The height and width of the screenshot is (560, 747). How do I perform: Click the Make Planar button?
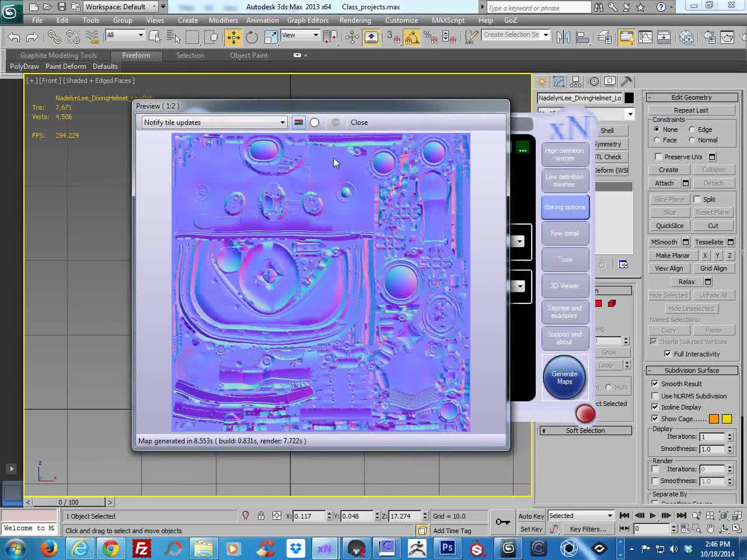[672, 256]
